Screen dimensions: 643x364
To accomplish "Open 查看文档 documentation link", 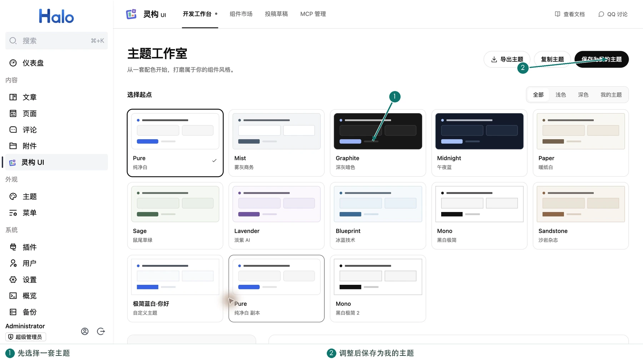I will click(570, 14).
